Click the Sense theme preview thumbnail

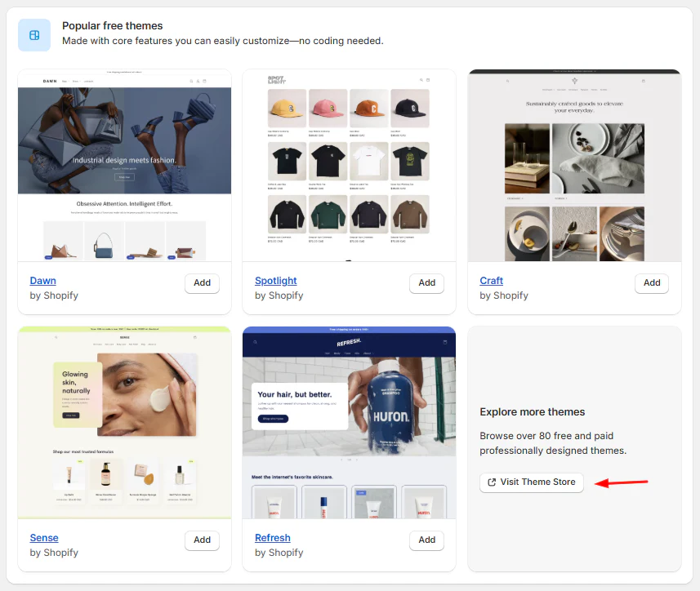124,423
